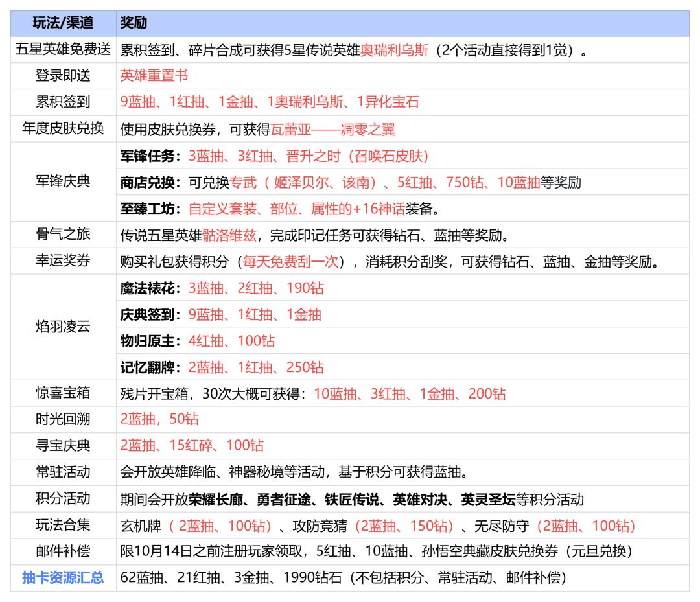Click the red "英雄重置书" reward text
Viewport: 700px width, 602px height.
tap(154, 75)
